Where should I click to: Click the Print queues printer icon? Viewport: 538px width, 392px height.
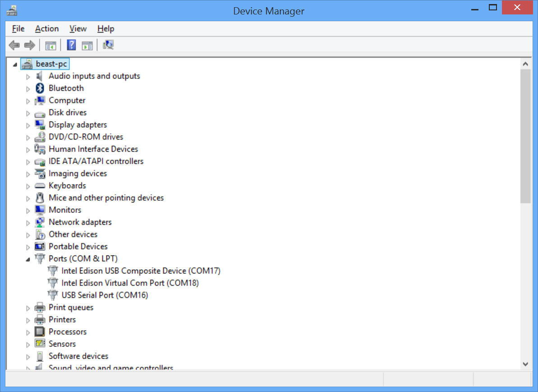[x=40, y=307]
